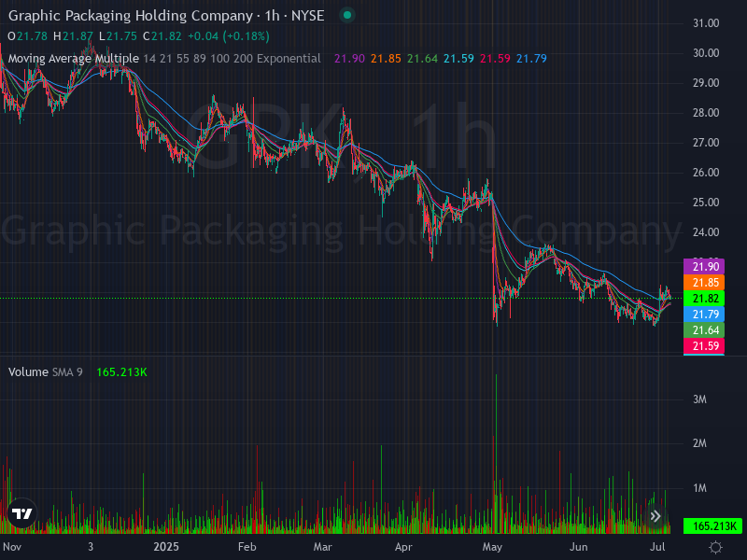Screen dimensions: 747x560
Task: Click the Jul label on time axis
Action: point(657,547)
